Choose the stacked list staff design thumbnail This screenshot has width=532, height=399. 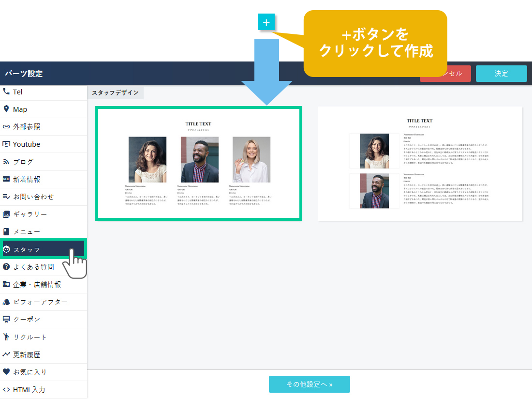(x=420, y=164)
